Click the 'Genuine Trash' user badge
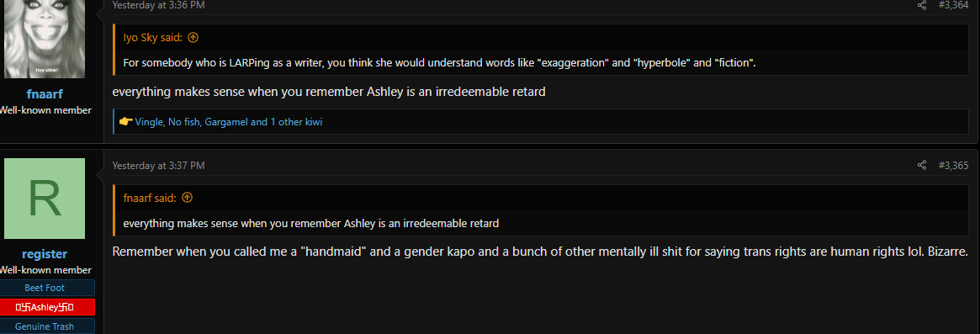980x334 pixels. [x=45, y=326]
